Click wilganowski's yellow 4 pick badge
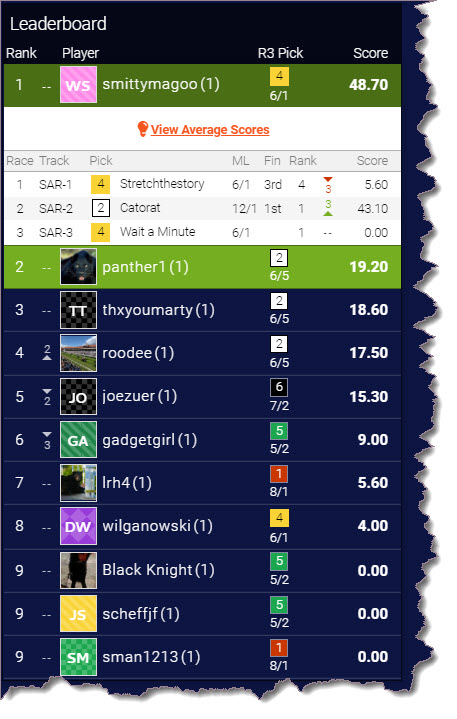The height and width of the screenshot is (719, 457). click(x=279, y=518)
